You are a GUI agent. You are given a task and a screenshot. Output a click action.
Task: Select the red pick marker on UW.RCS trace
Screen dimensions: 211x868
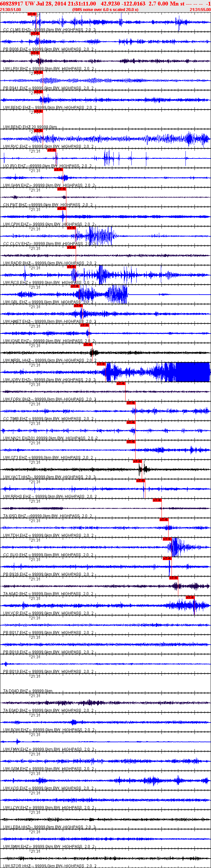(71, 267)
